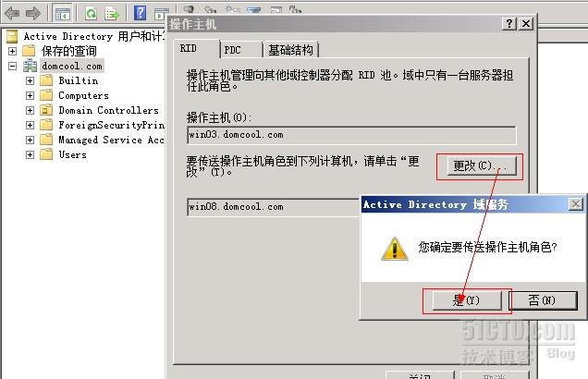Decline with the 否(N) button
This screenshot has height=379, width=588.
pos(543,300)
